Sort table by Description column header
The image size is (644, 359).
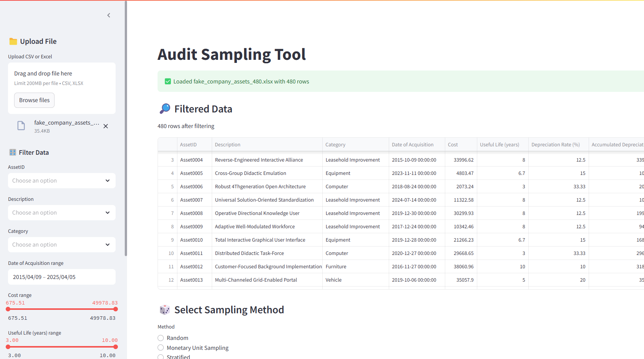267,144
